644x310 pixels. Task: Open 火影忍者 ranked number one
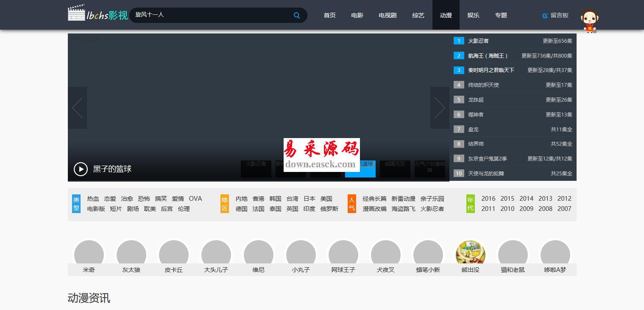point(478,41)
